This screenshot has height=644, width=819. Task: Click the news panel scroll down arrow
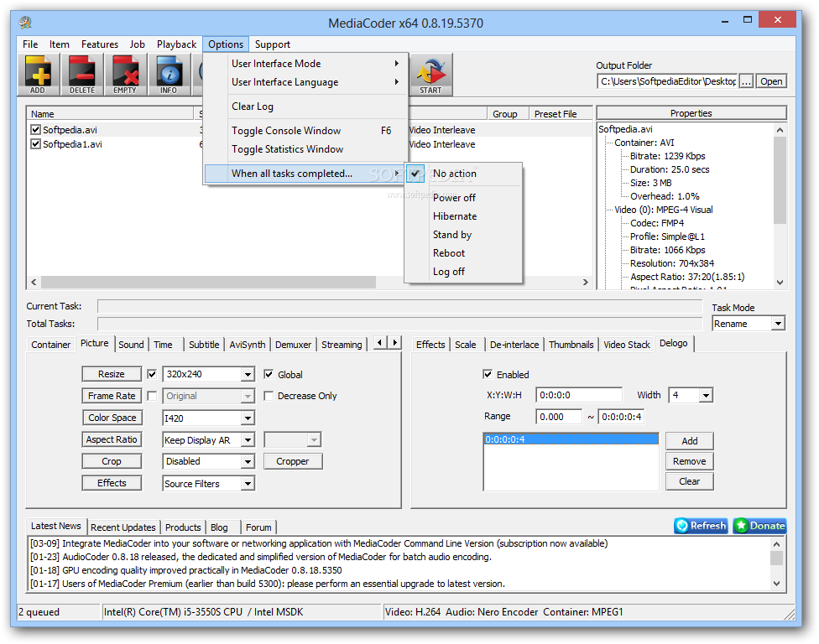777,584
